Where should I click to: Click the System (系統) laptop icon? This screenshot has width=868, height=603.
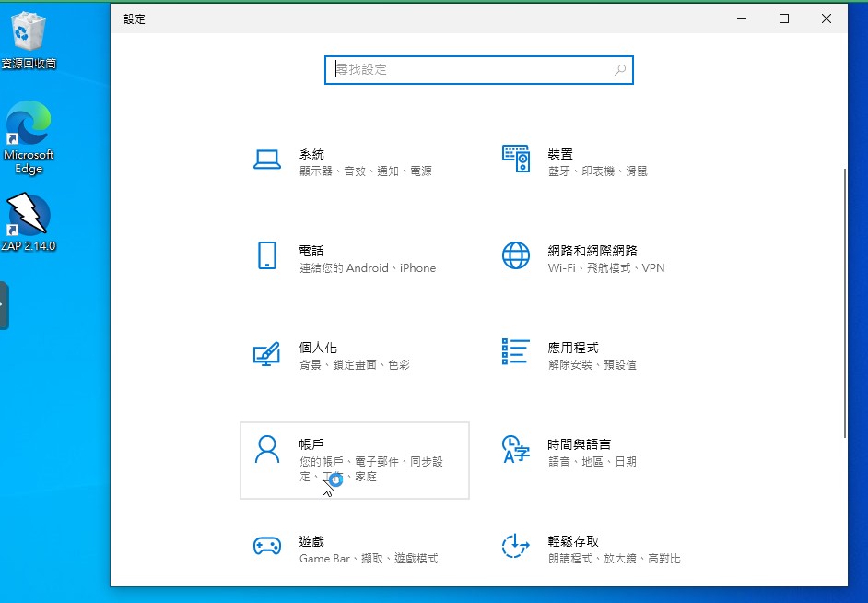pyautogui.click(x=267, y=160)
